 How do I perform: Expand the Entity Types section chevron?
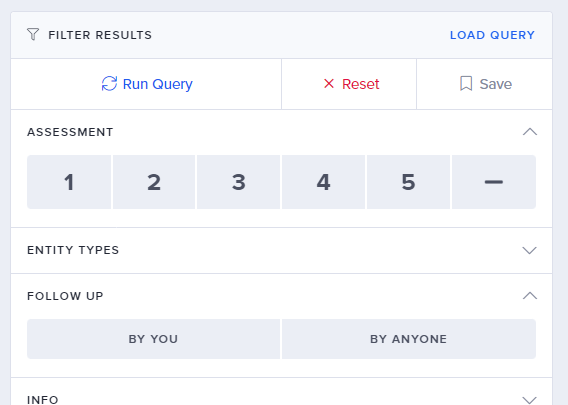pos(530,250)
